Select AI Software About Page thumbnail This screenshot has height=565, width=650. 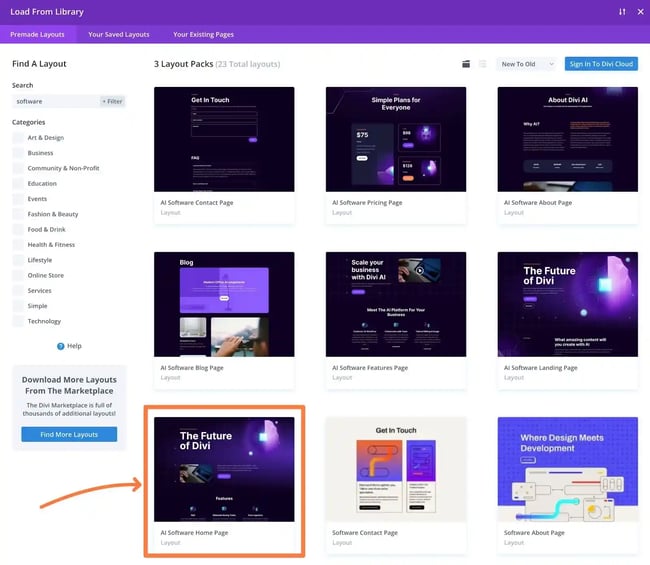coord(568,139)
